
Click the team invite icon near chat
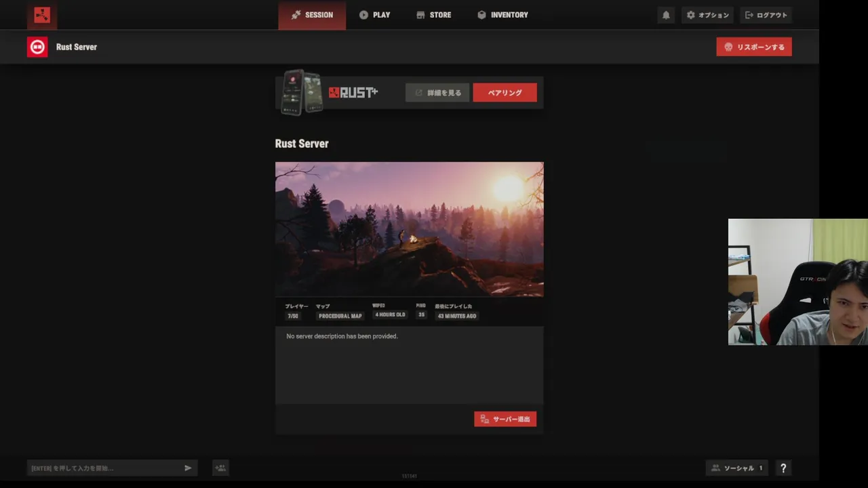(x=220, y=468)
